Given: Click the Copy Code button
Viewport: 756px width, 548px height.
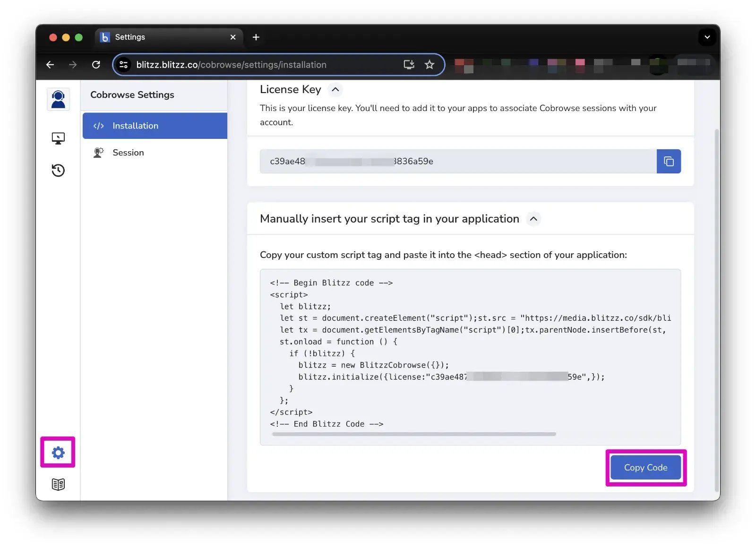Looking at the screenshot, I should click(x=645, y=467).
